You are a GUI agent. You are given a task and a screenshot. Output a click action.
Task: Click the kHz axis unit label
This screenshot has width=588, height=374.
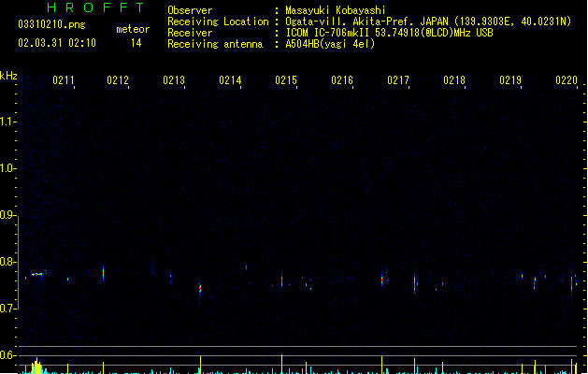coord(8,76)
